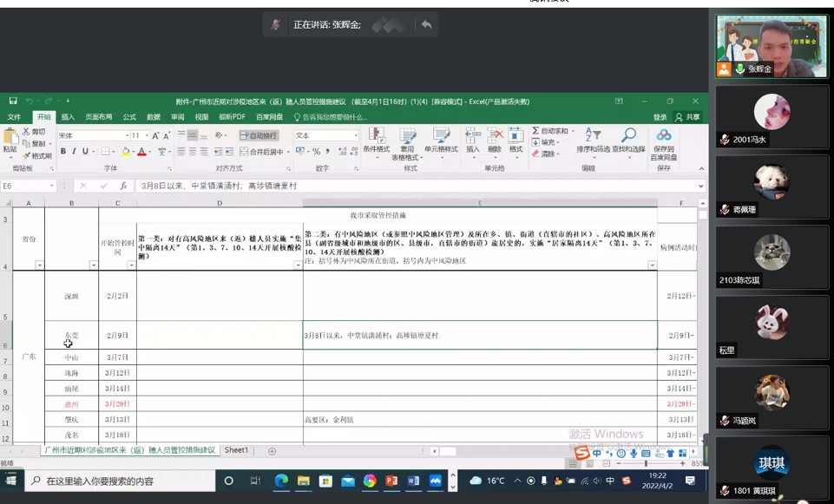The width and height of the screenshot is (834, 504).
Task: Add a new sheet with plus icon
Action: [x=272, y=451]
